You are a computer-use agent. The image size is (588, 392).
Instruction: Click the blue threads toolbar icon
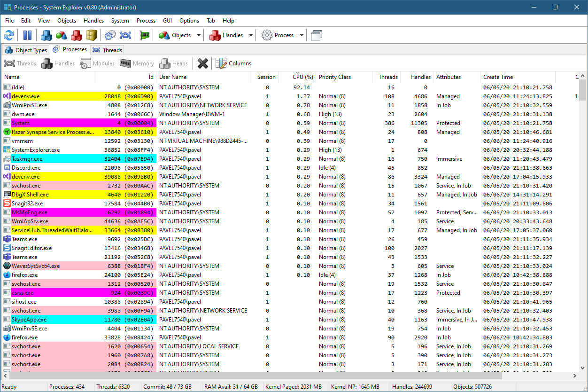pos(125,35)
